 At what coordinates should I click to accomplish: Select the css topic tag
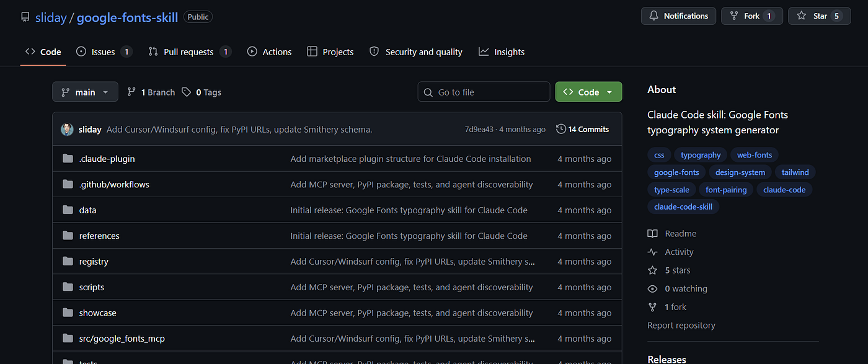(659, 155)
